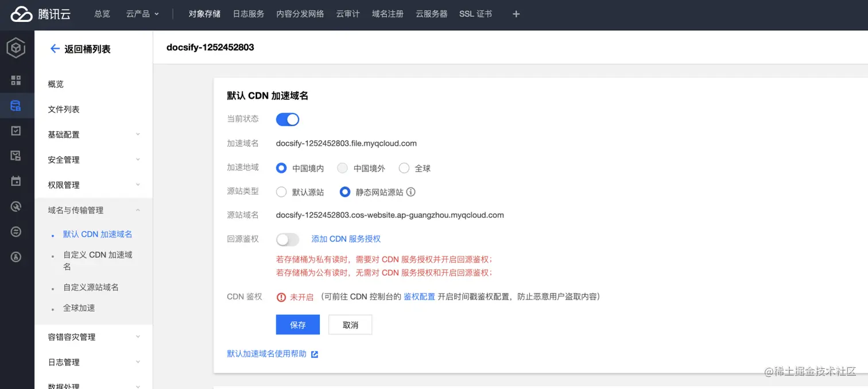Open 域名注册 in the top navigation

(388, 14)
